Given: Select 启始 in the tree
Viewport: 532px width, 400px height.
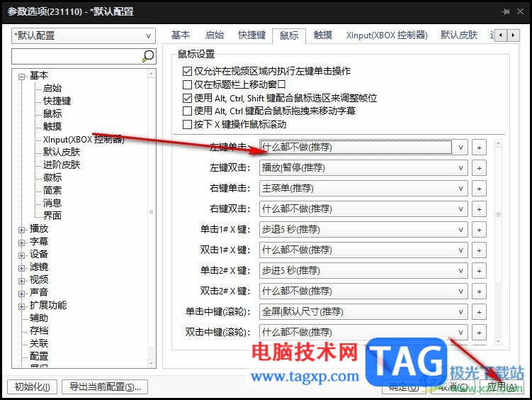Looking at the screenshot, I should [52, 88].
